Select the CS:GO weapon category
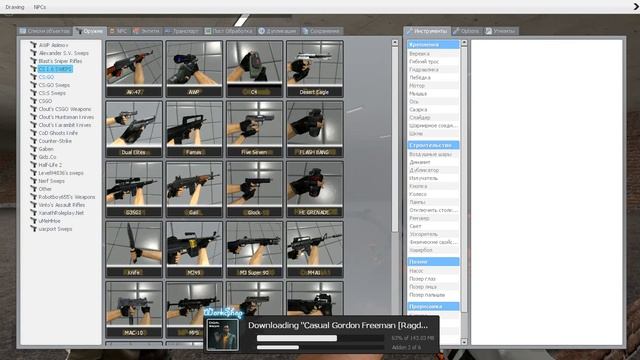This screenshot has width=640, height=360. pos(47,77)
